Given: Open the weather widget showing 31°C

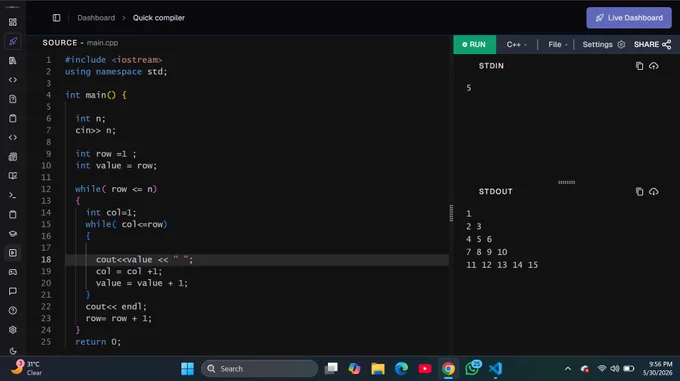Looking at the screenshot, I should 26,368.
